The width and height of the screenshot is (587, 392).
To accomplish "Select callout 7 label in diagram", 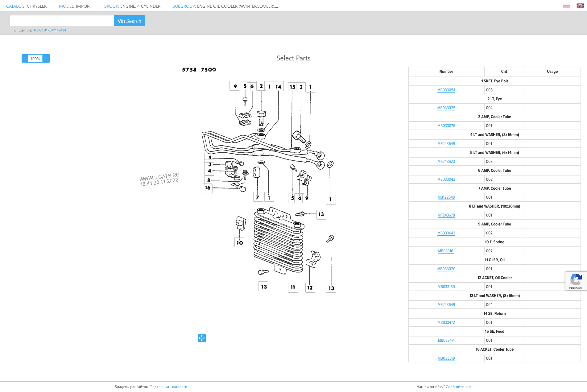I will [x=258, y=197].
